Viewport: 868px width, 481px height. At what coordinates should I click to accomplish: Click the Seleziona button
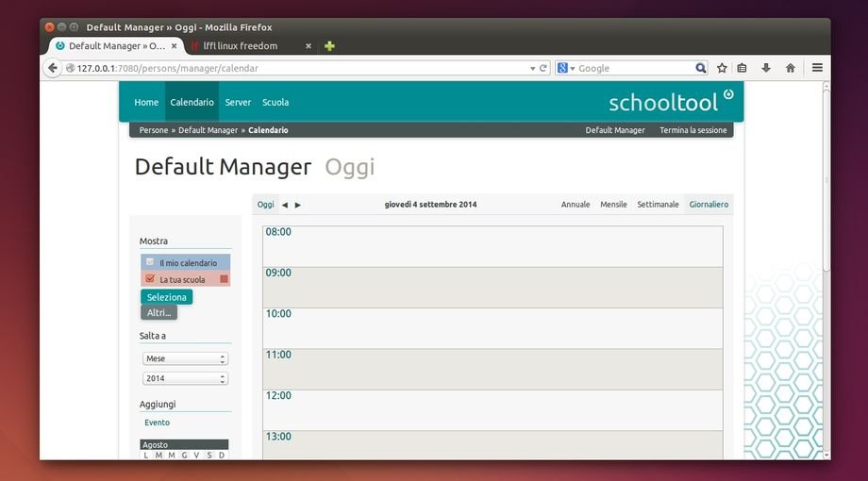pos(167,297)
